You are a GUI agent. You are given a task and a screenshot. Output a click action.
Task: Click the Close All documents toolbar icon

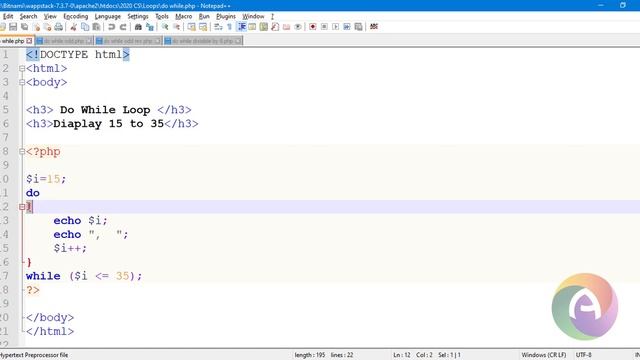pos(47,27)
